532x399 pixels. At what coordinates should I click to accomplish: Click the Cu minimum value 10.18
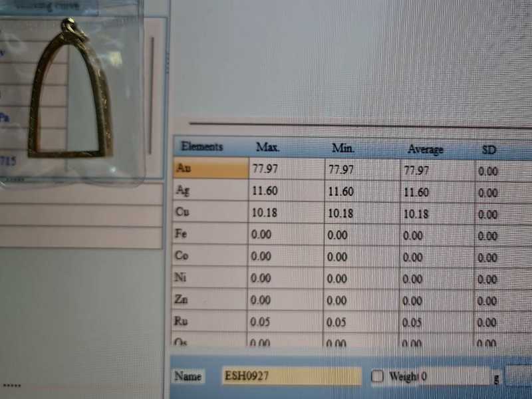point(341,213)
